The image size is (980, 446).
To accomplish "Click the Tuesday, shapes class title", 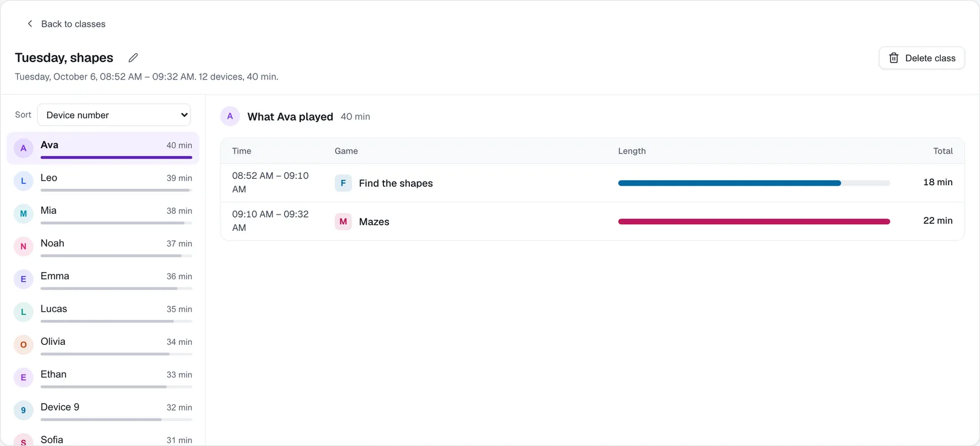I will 64,58.
